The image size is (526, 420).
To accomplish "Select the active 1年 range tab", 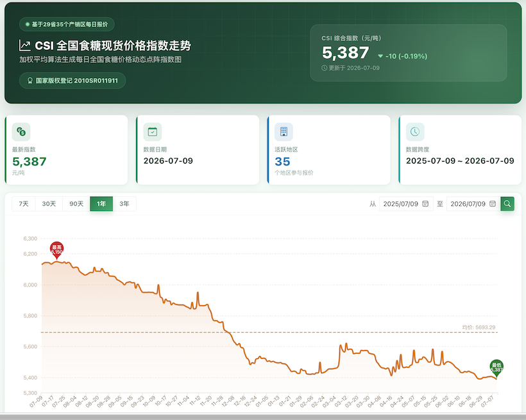I will [101, 204].
